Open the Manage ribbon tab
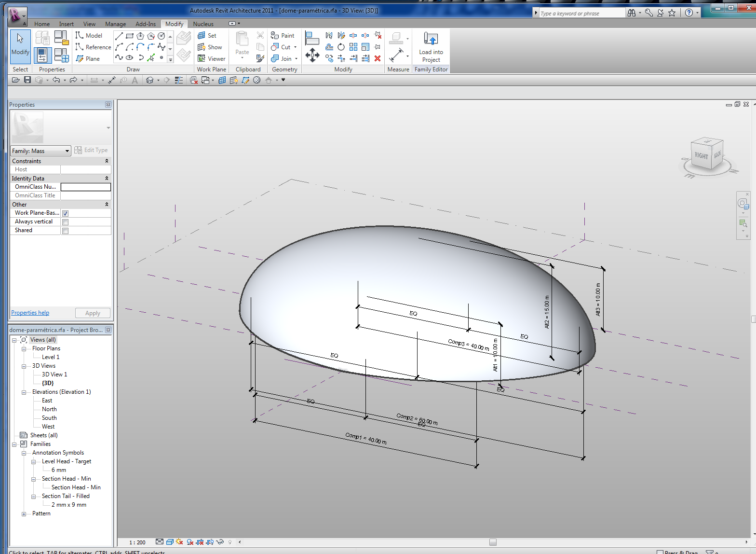Screen dimensions: 756x554 coord(115,24)
